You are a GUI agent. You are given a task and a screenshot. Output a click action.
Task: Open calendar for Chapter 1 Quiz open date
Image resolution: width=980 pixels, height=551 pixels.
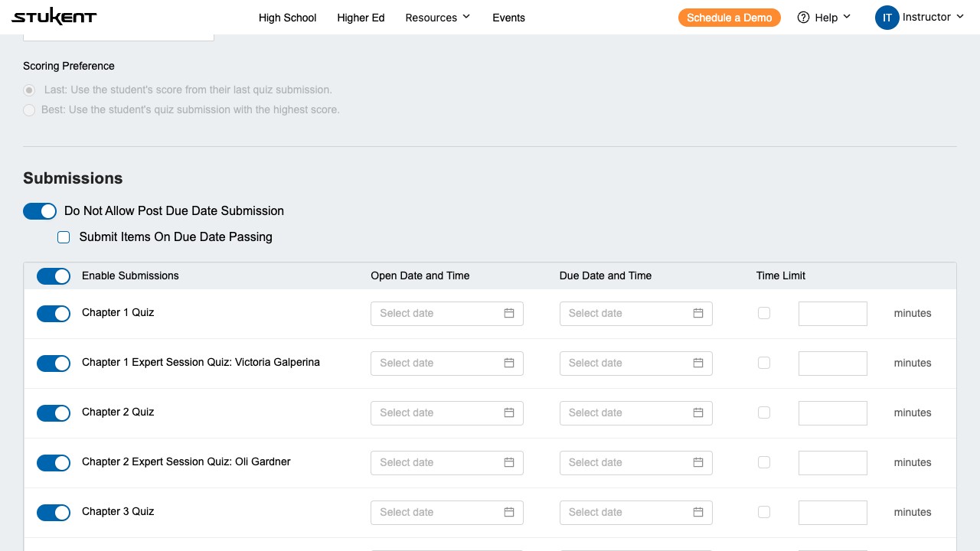click(509, 313)
